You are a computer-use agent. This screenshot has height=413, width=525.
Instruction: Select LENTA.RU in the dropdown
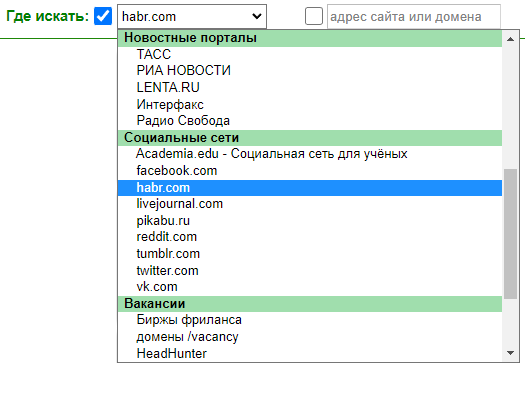point(310,87)
